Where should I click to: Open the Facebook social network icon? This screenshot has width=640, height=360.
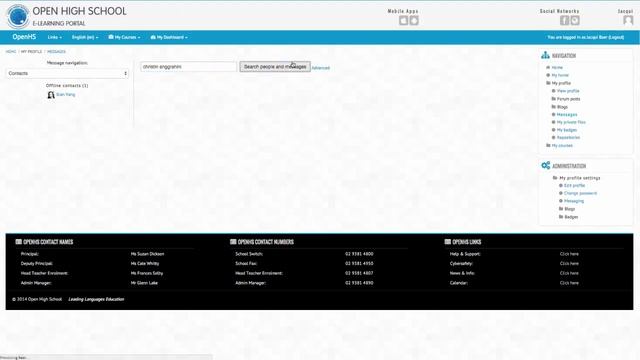(x=564, y=20)
